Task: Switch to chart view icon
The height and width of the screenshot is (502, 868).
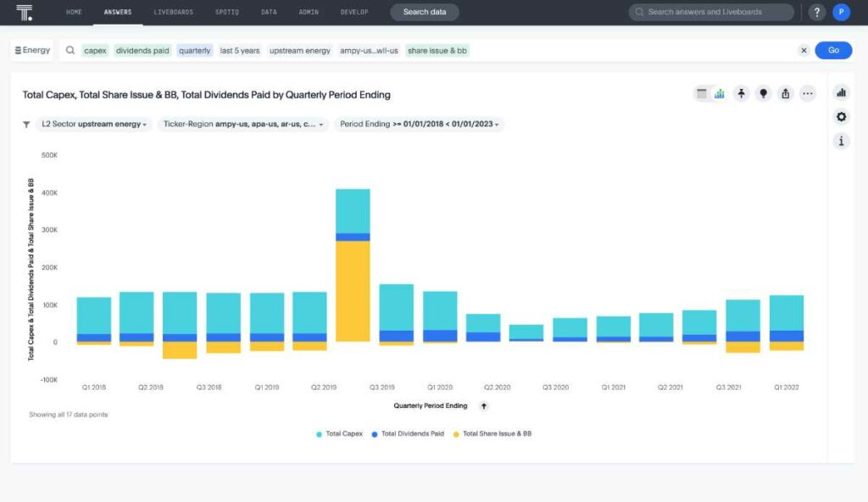Action: pos(719,93)
